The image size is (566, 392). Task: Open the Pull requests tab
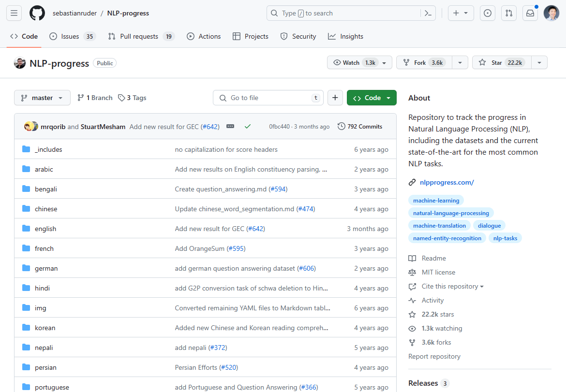pos(141,36)
